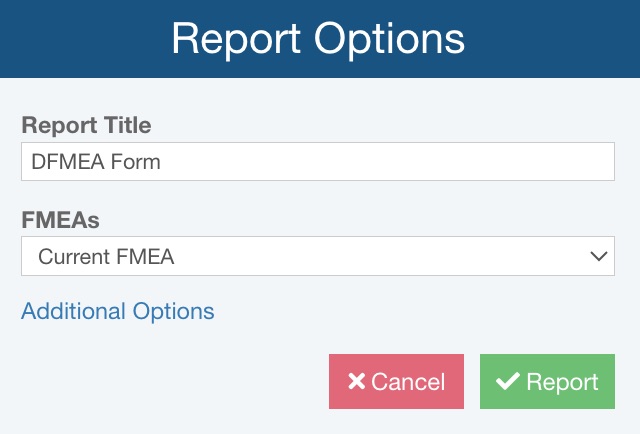
Task: Click the Additional Options link
Action: tap(117, 311)
